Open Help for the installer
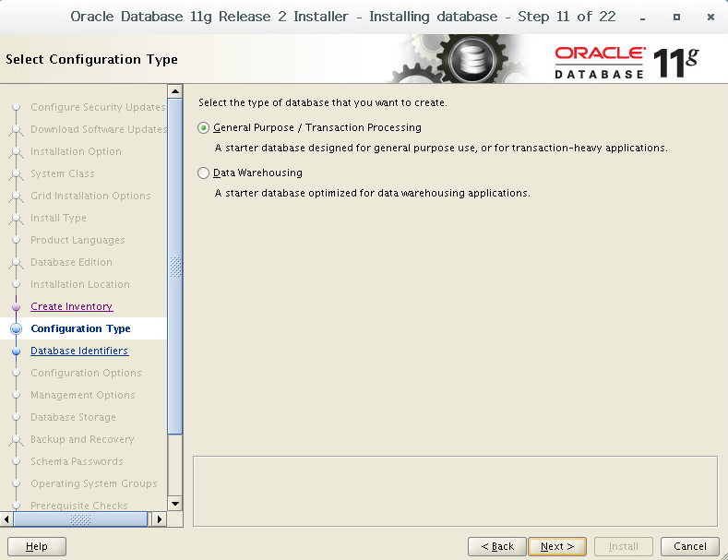The height and width of the screenshot is (560, 728). click(x=37, y=546)
